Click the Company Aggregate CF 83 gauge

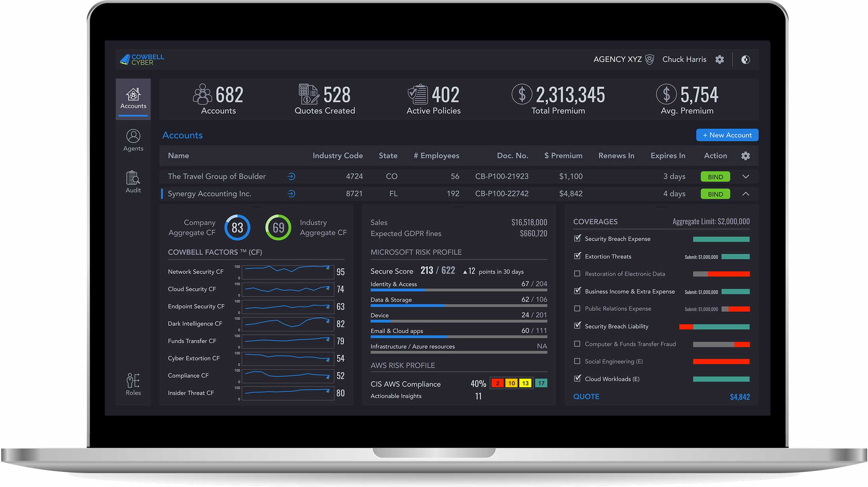coord(237,228)
